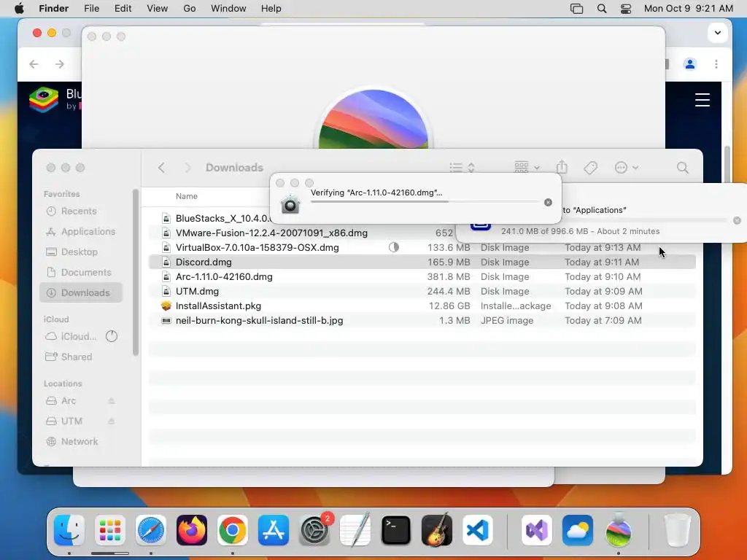
Task: Launch Safari from the Dock
Action: point(151,530)
